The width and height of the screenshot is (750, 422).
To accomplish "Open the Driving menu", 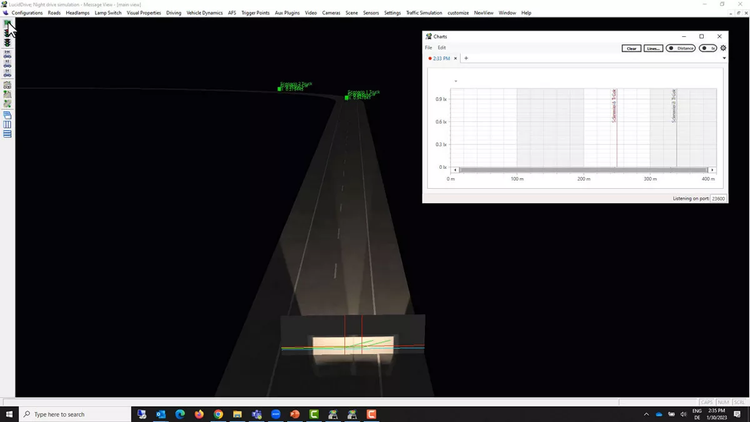I will 174,13.
